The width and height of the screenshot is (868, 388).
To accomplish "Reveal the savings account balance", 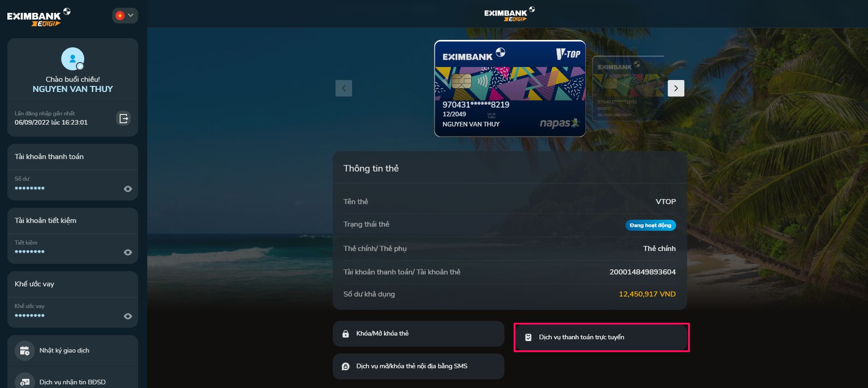I will pyautogui.click(x=128, y=252).
